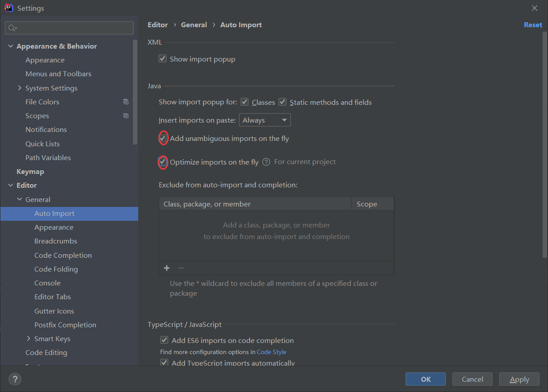Click the search magnifier icon in settings search

pyautogui.click(x=12, y=28)
